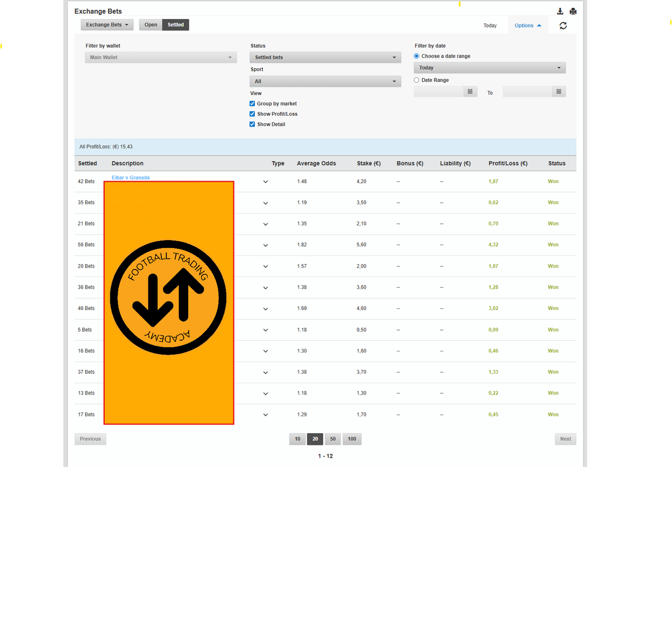Click the To date input field
The height and width of the screenshot is (620, 672).
pyautogui.click(x=528, y=92)
